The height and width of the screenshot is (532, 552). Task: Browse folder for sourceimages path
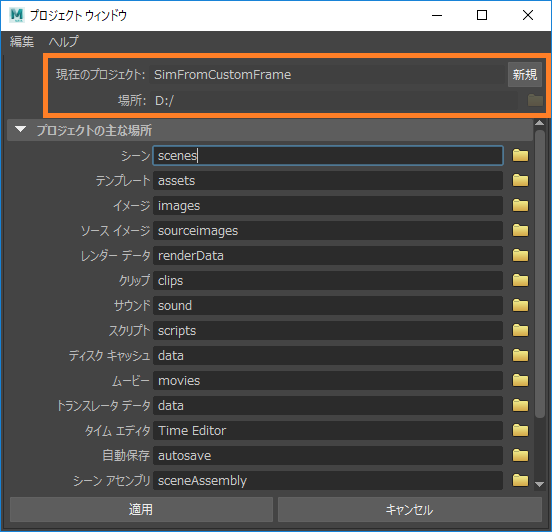[520, 230]
